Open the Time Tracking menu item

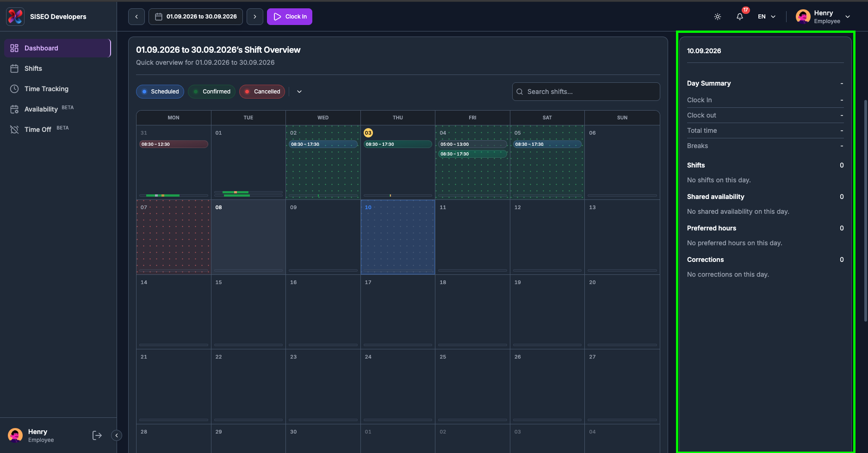(58, 89)
